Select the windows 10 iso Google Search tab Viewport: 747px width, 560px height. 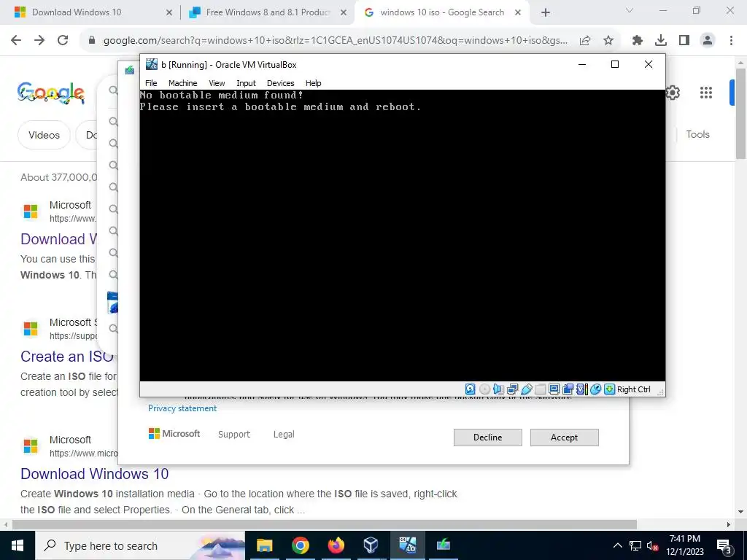pos(442,12)
